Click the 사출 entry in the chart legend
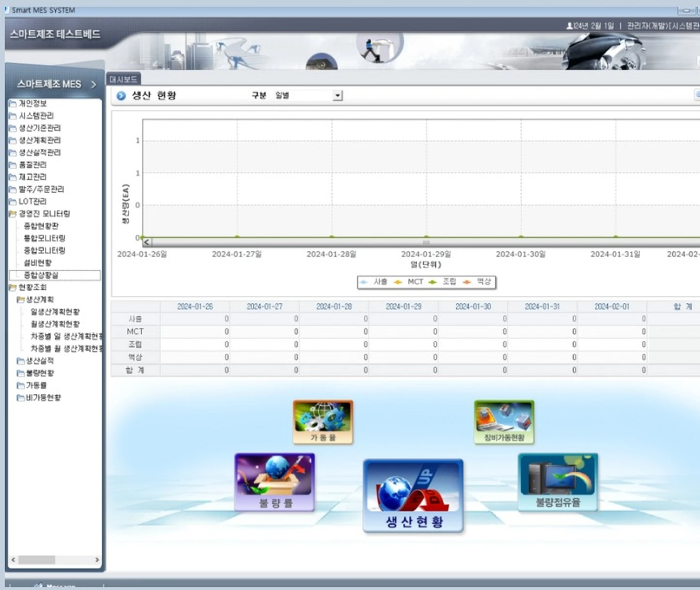This screenshot has width=700, height=590. point(373,282)
